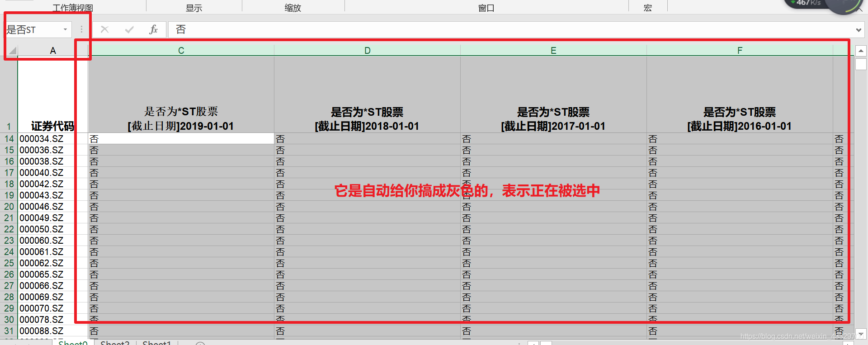Click cell 000050.SZ
The image size is (868, 345).
[53, 229]
